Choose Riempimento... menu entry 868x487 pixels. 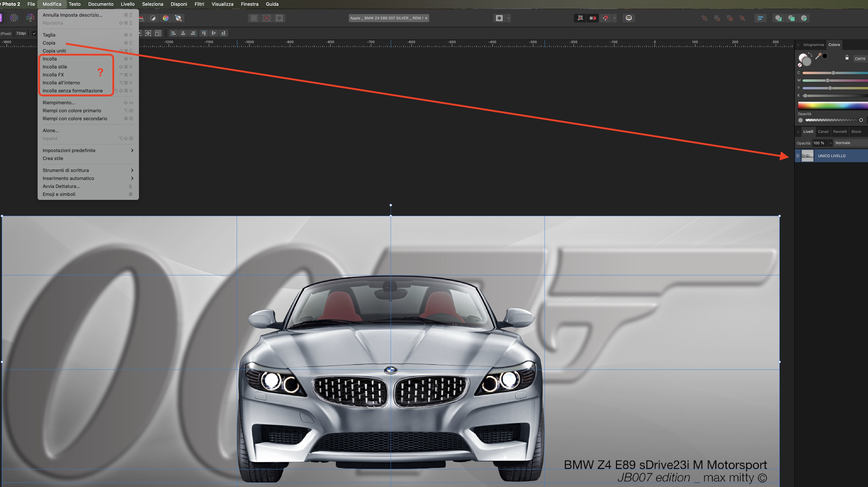coord(88,102)
